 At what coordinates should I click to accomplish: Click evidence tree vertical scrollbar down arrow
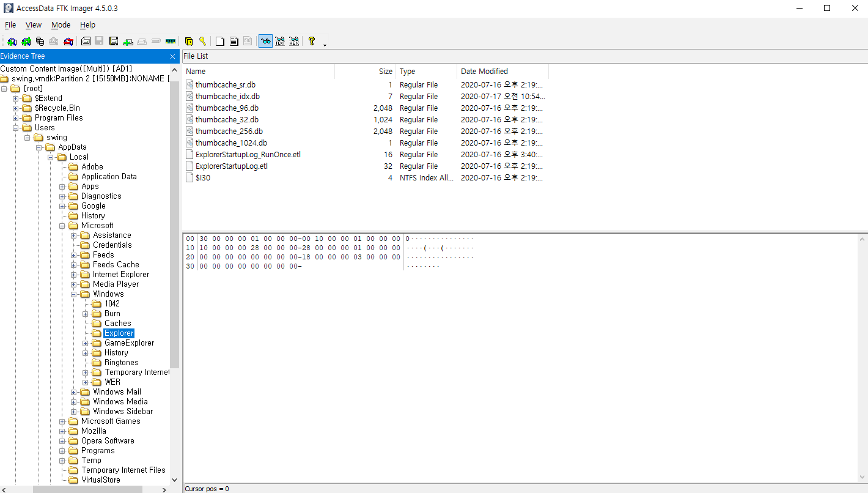(174, 480)
